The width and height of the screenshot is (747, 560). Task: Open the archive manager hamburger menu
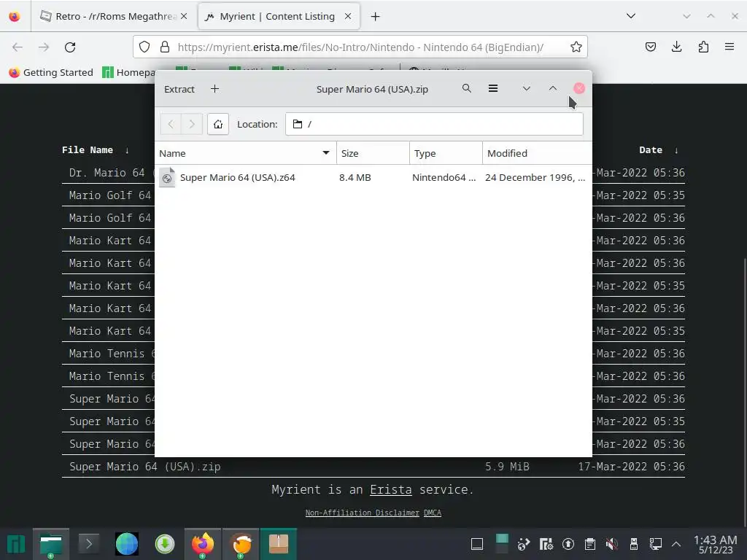click(x=493, y=88)
